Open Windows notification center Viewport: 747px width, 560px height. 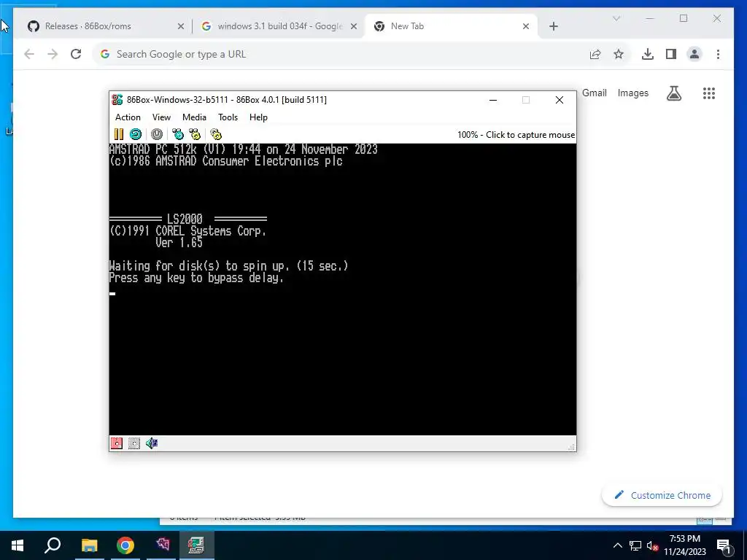click(724, 545)
